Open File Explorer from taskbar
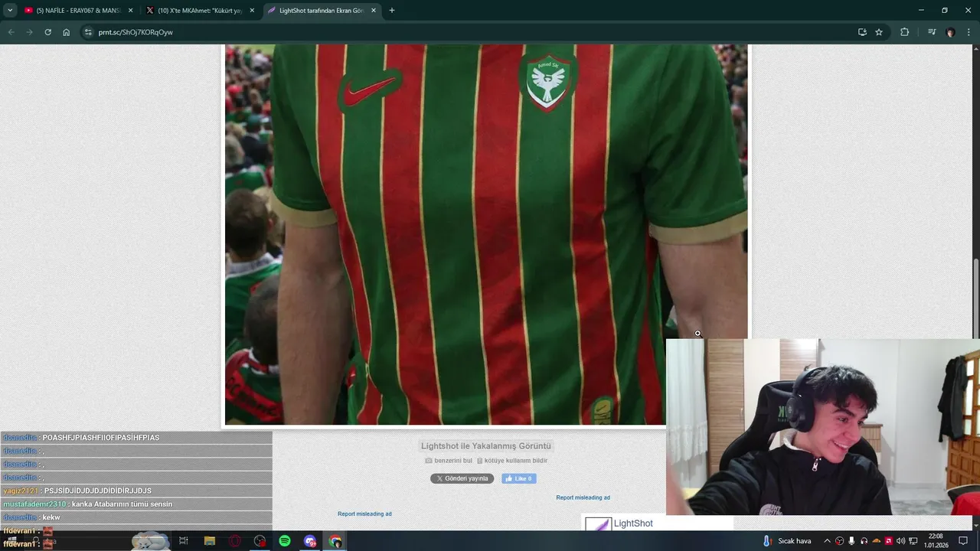 [x=210, y=541]
